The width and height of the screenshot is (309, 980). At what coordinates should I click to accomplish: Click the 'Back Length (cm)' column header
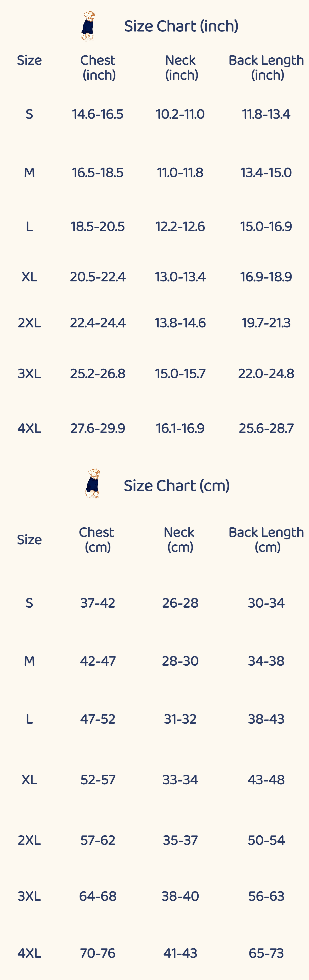coord(266,539)
